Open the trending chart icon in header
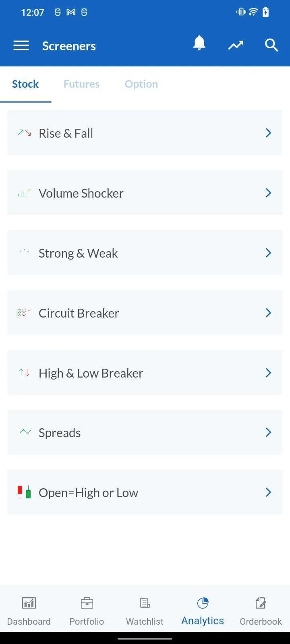 tap(236, 45)
